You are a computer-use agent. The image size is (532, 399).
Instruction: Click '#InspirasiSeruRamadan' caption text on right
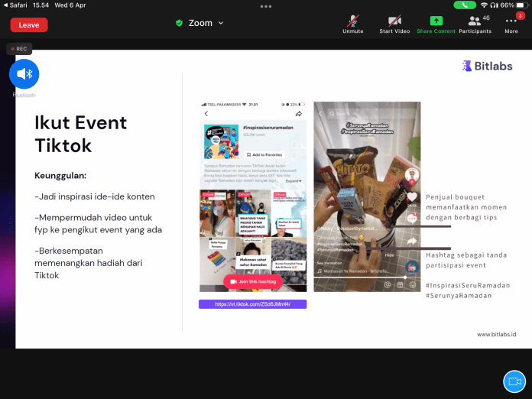coord(468,285)
